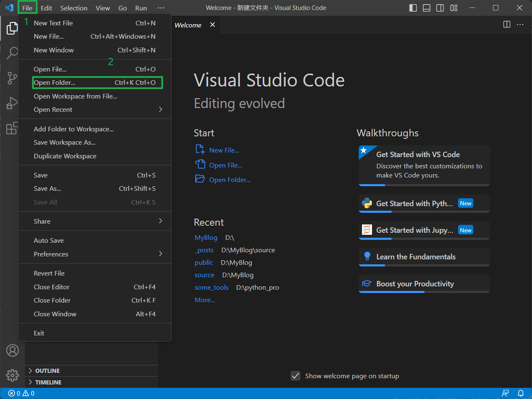Open the Explorer view in activity bar
This screenshot has width=532, height=399.
point(12,28)
